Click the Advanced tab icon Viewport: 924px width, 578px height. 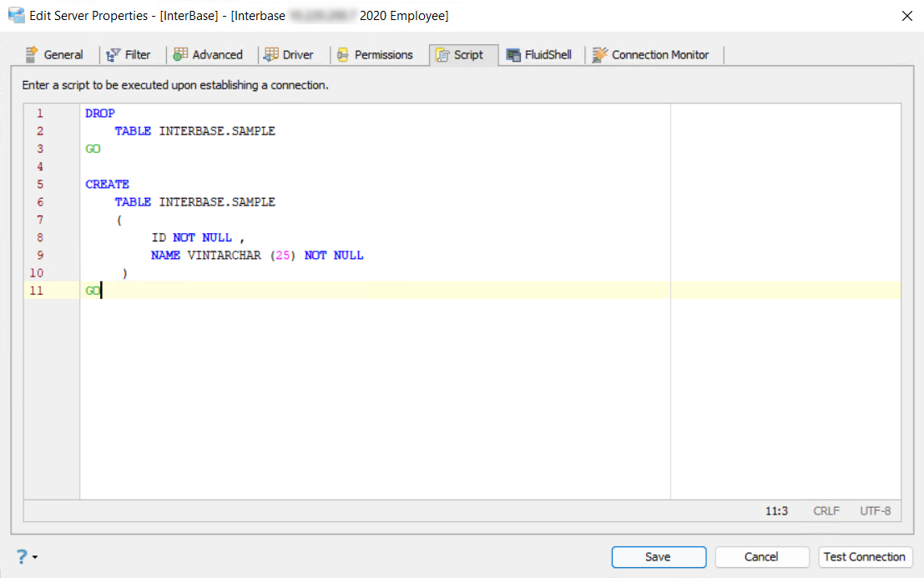tap(181, 55)
